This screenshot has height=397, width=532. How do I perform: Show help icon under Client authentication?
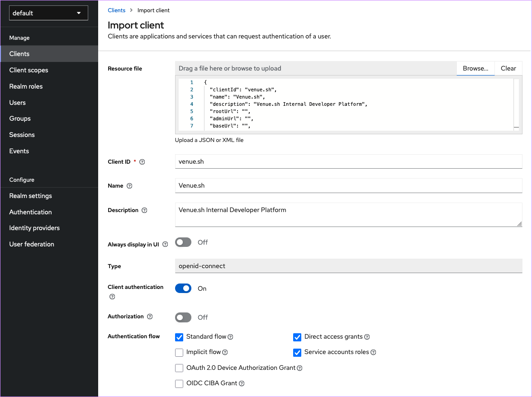click(x=112, y=297)
